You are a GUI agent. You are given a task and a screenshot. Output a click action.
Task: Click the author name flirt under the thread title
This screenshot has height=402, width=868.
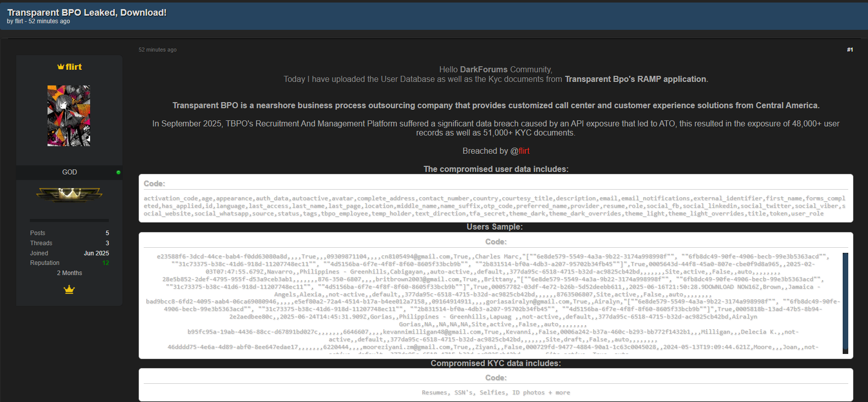19,21
